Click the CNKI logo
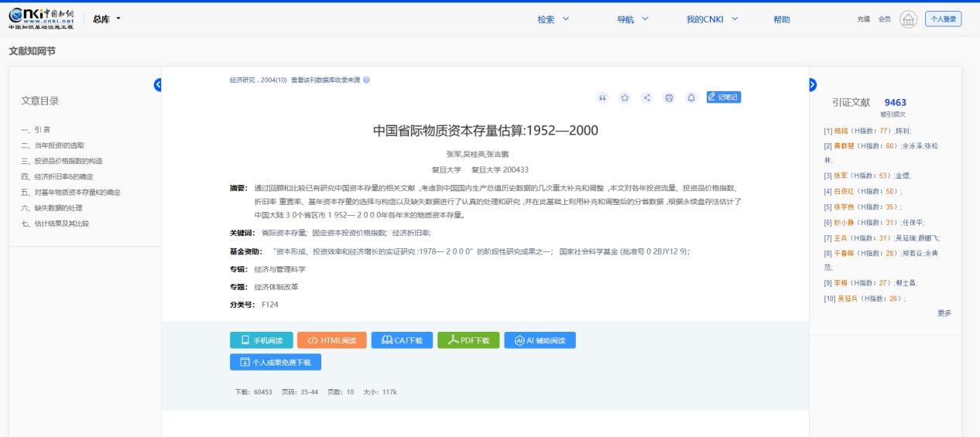 click(41, 19)
